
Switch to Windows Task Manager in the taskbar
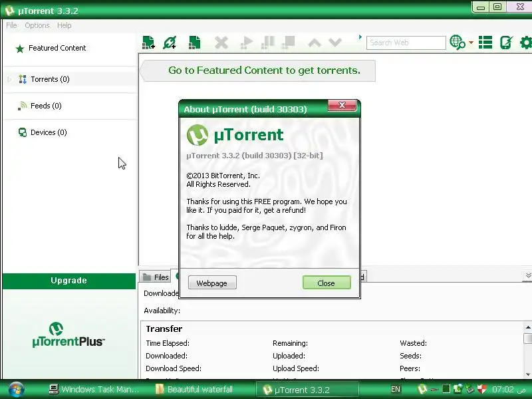tap(94, 390)
